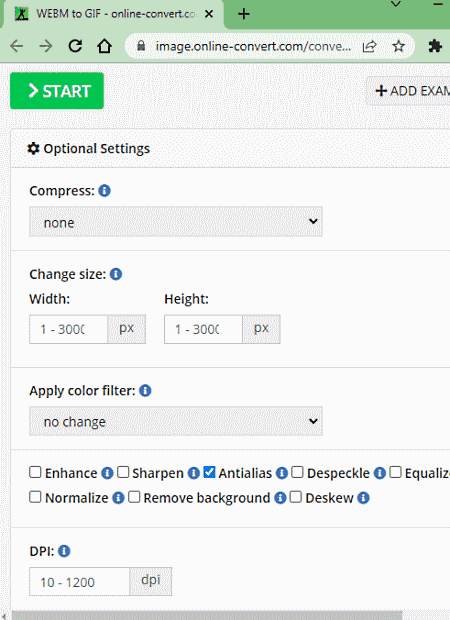
Task: Uncheck the Antialias checkbox
Action: point(209,472)
